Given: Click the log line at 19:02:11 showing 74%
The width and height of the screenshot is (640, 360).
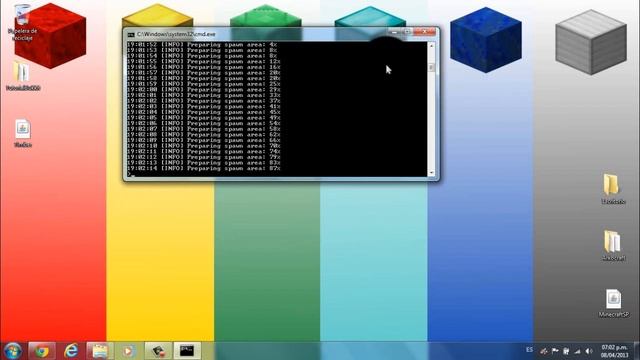Looking at the screenshot, I should tap(203, 151).
